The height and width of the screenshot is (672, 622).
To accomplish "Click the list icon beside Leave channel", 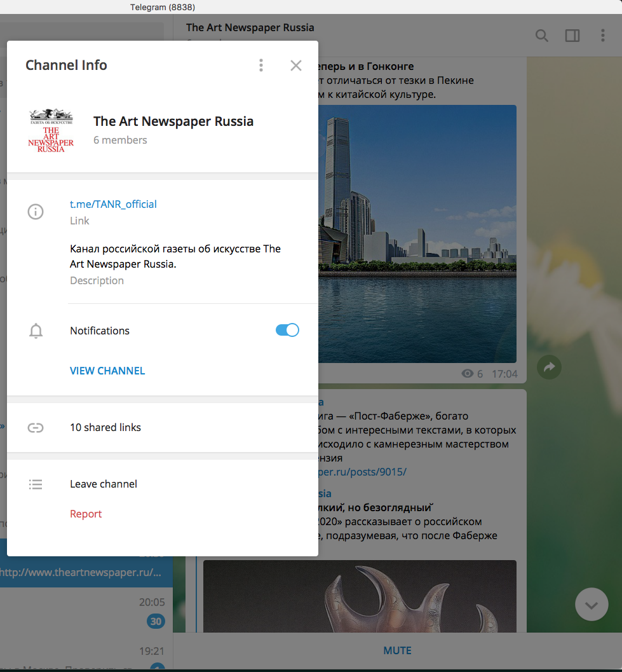I will pyautogui.click(x=36, y=484).
